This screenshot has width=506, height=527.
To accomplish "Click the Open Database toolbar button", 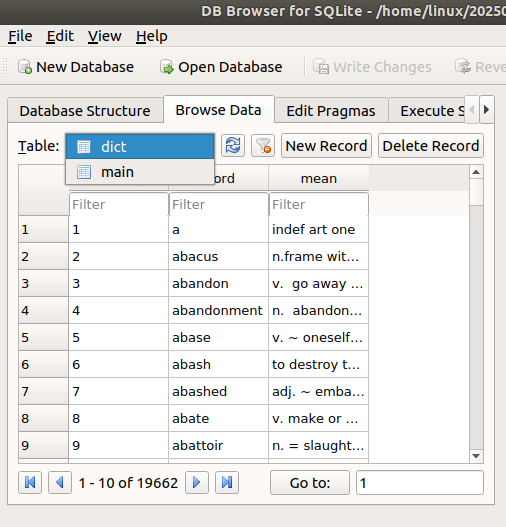I will click(221, 67).
